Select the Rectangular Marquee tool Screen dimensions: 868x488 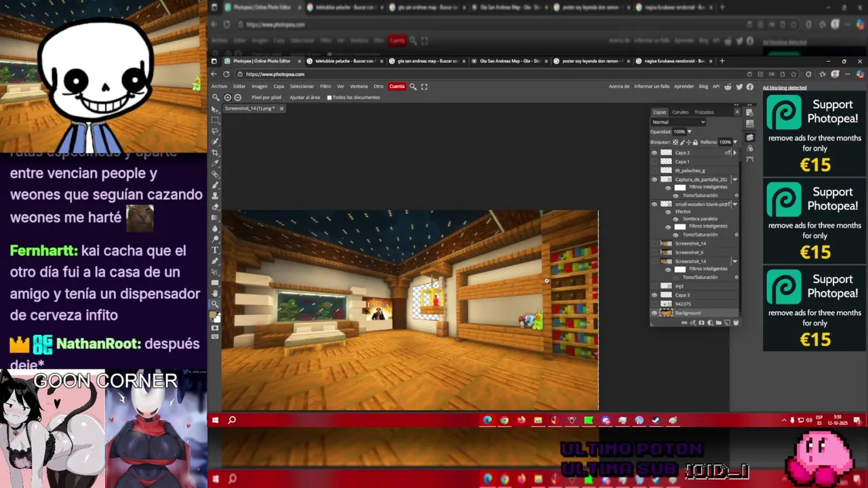216,120
